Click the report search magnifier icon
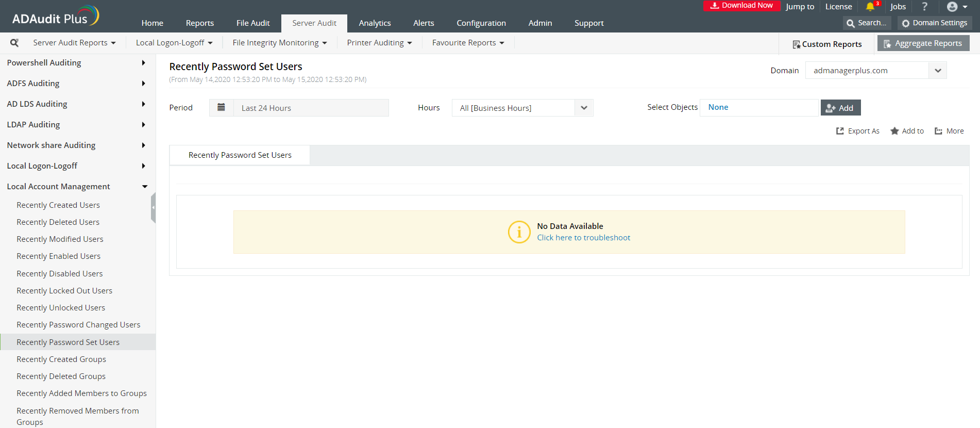This screenshot has height=428, width=980. 14,43
